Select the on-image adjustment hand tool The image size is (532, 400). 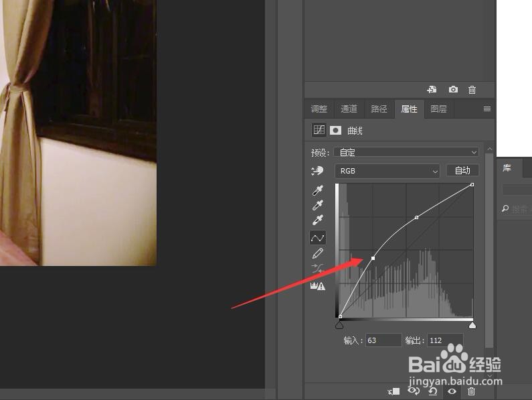coord(317,171)
